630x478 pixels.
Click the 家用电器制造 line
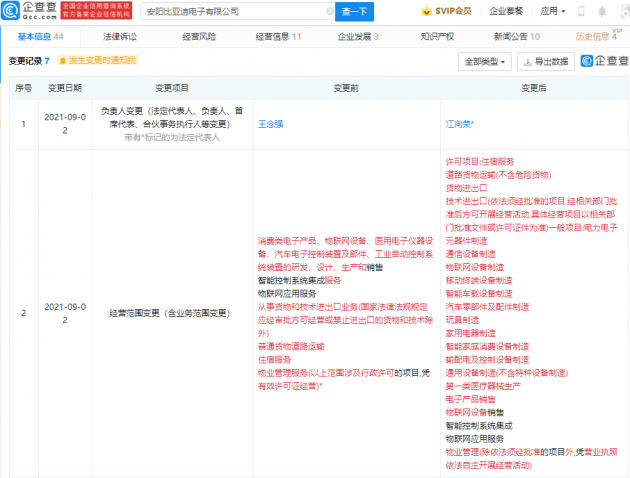click(x=470, y=333)
